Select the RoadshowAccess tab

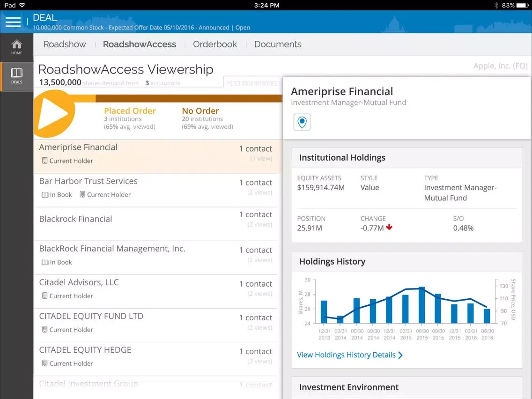tap(140, 44)
